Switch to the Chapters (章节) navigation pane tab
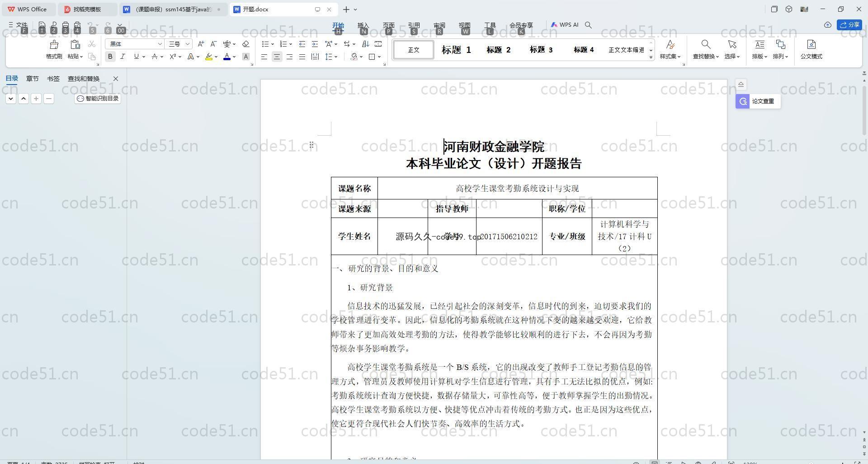 point(32,79)
